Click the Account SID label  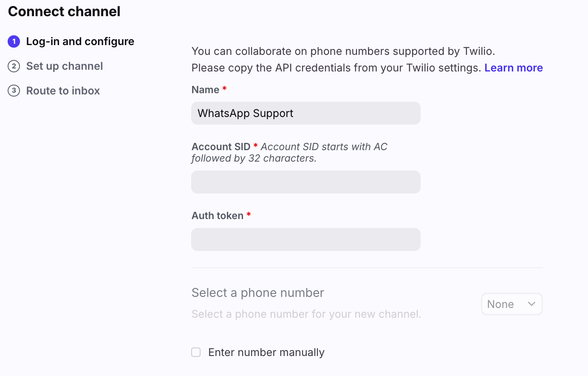(221, 147)
